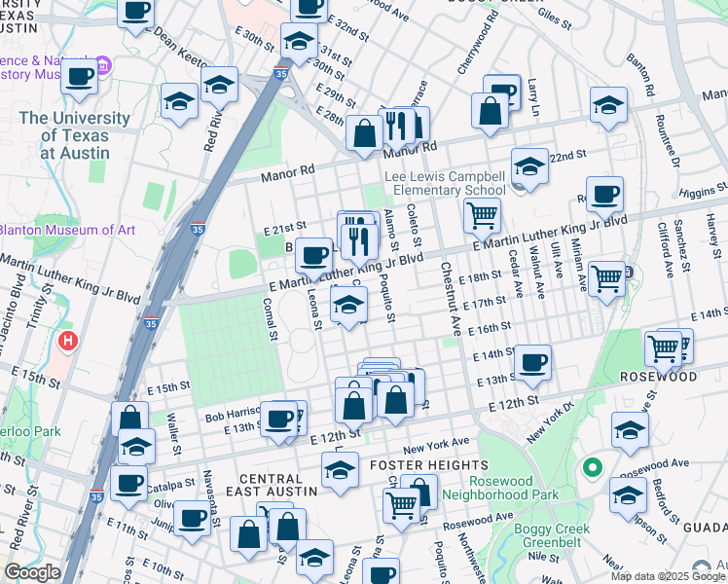Click the 'ROSEWOOD' neighborhood label
728x584 pixels.
[x=658, y=377]
